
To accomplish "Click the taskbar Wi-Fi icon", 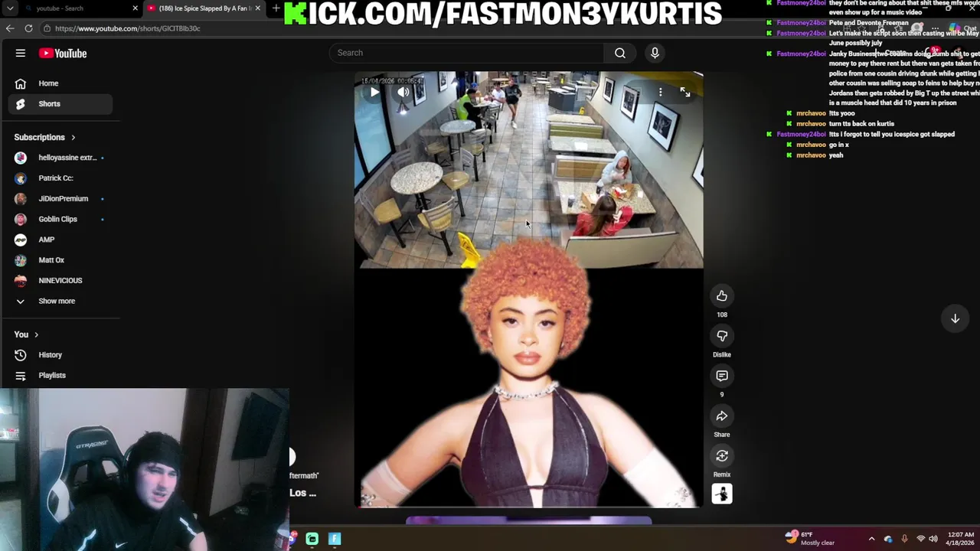I will (920, 539).
